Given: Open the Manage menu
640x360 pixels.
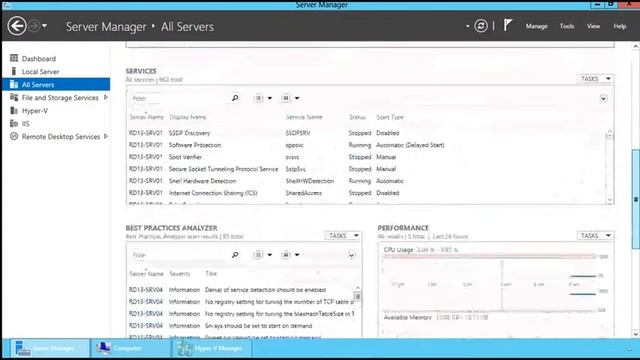Looking at the screenshot, I should pos(536,26).
